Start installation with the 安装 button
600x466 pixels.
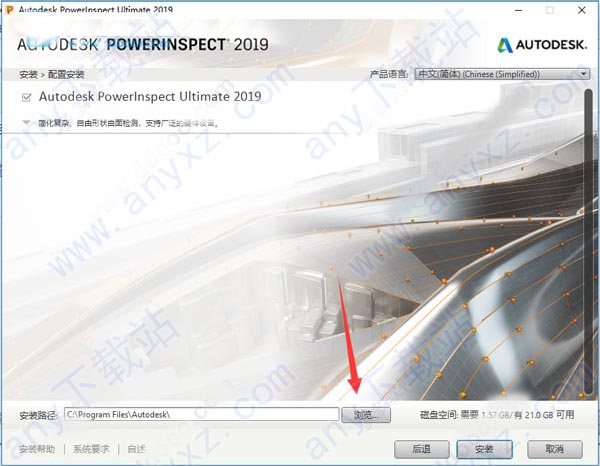484,449
